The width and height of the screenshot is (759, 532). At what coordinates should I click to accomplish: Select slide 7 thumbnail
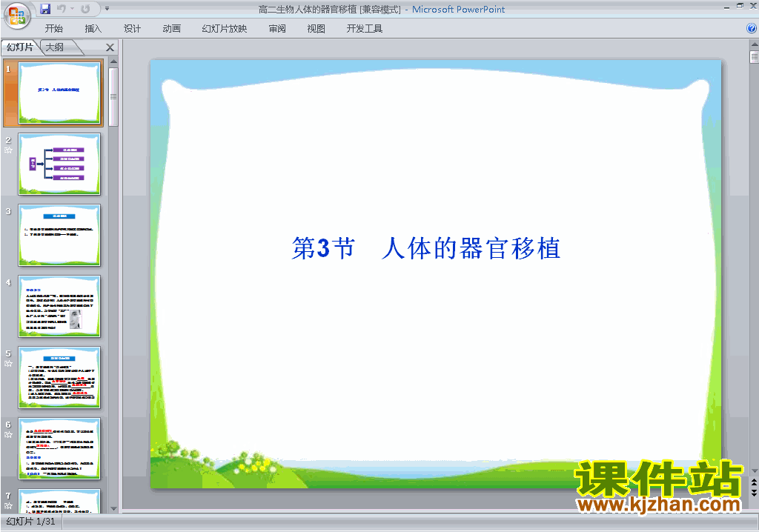(59, 501)
